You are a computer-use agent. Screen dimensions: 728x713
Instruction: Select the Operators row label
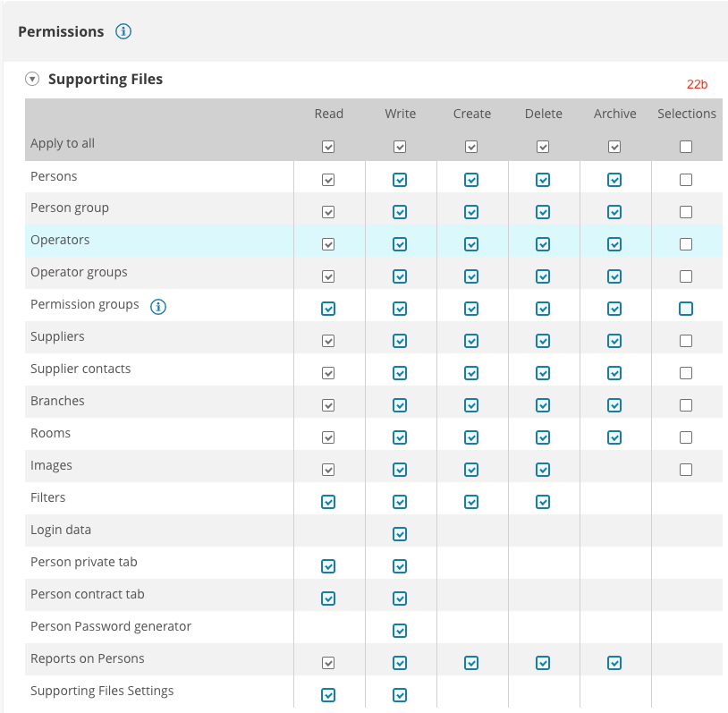(x=60, y=240)
